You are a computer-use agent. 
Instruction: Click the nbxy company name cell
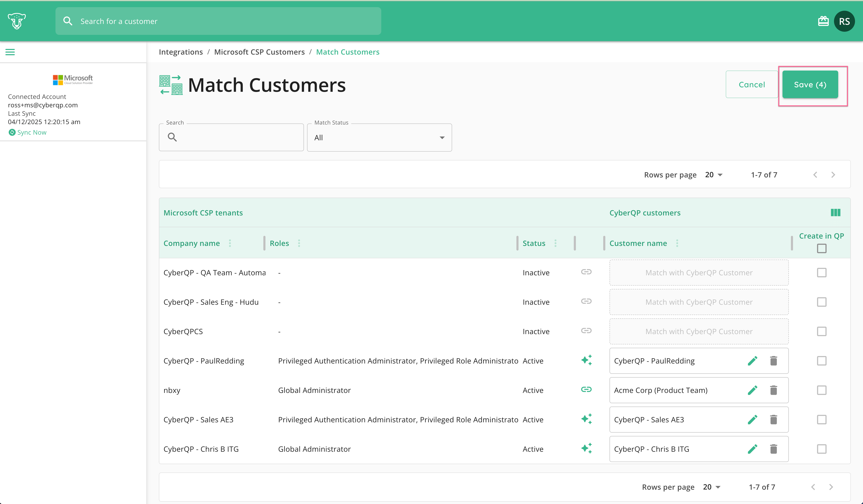pos(172,390)
